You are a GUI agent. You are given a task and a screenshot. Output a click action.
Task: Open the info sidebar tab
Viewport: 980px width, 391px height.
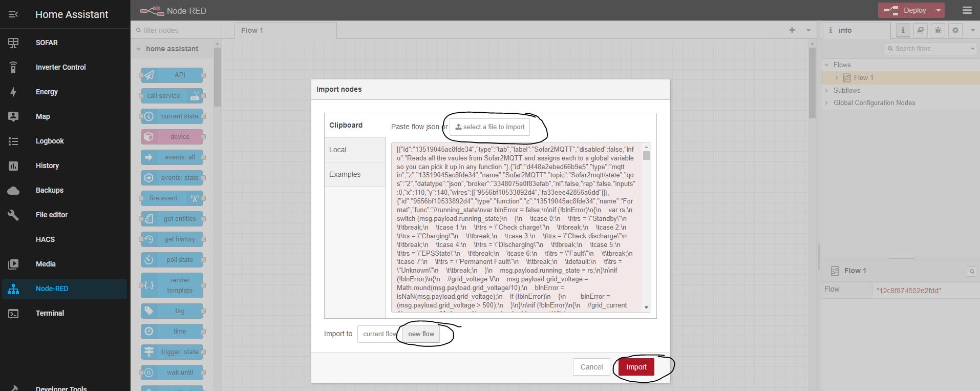pyautogui.click(x=856, y=30)
